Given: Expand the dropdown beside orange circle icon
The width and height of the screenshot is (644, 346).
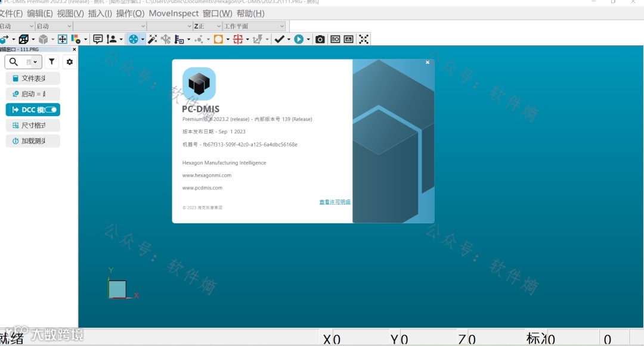Looking at the screenshot, I should [x=228, y=40].
